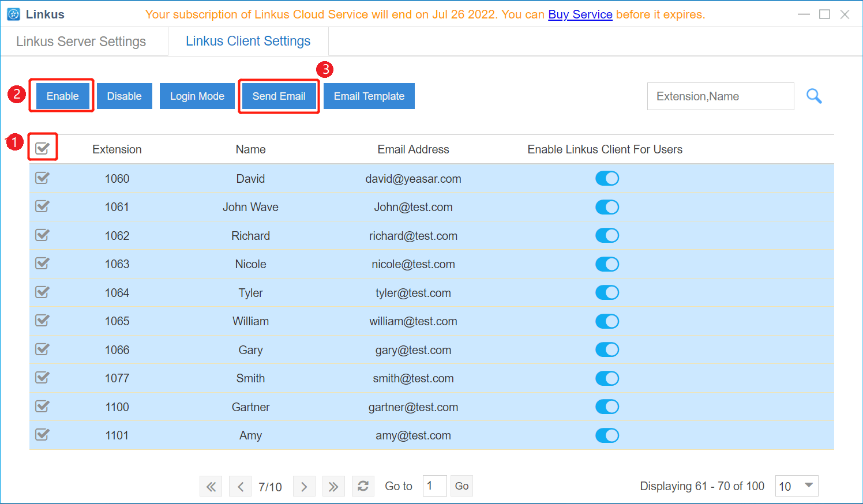Follow the Buy Service link
This screenshot has width=863, height=504.
(x=580, y=14)
